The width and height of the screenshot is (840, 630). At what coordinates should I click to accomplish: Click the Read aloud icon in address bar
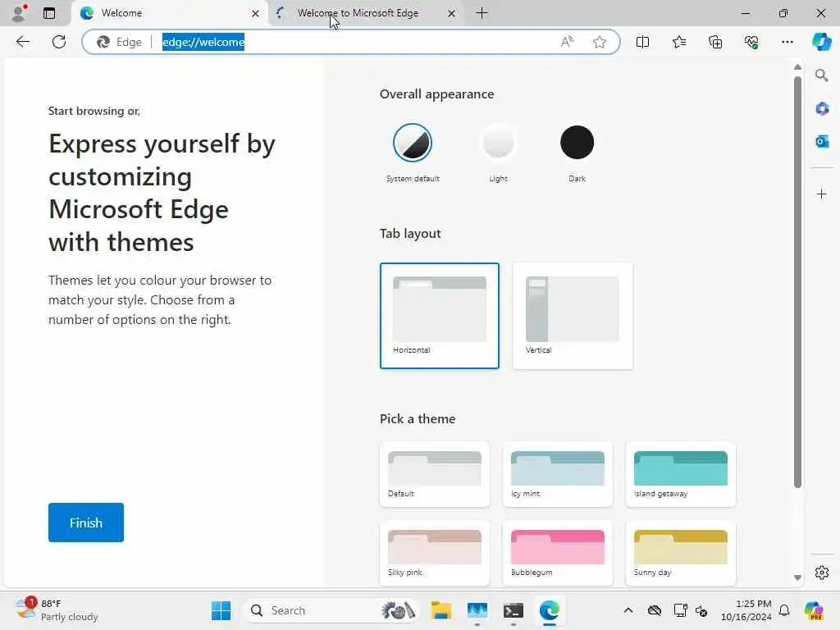[x=567, y=42]
